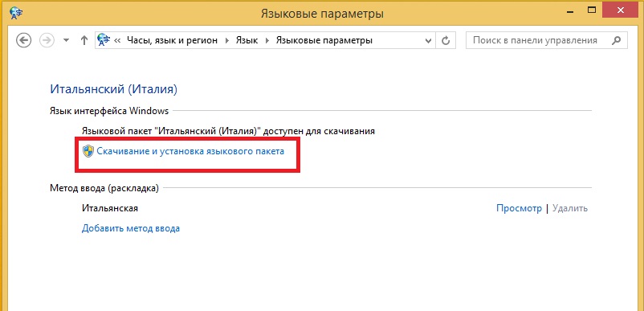Expand arrow after 'Часы, язык и регион'
The width and height of the screenshot is (644, 311).
pos(226,41)
